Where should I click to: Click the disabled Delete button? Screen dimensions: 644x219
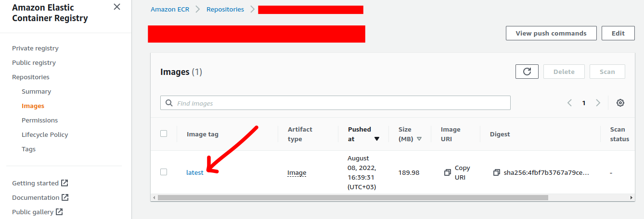pos(564,72)
